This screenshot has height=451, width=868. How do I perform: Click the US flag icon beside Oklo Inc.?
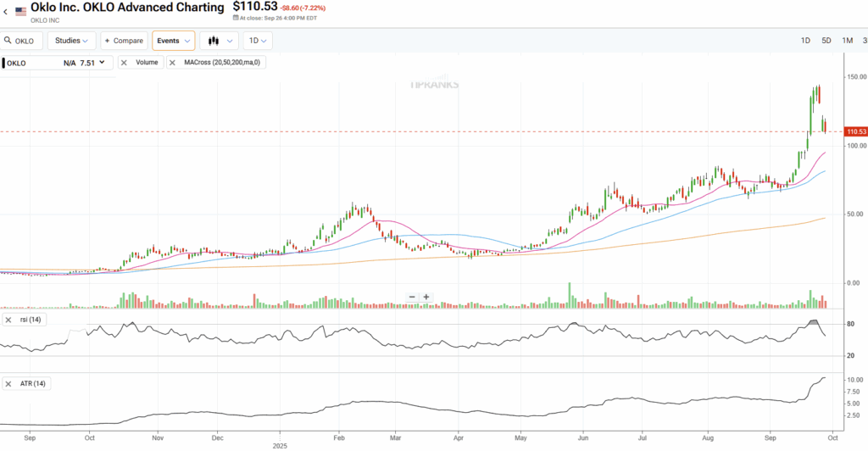20,12
